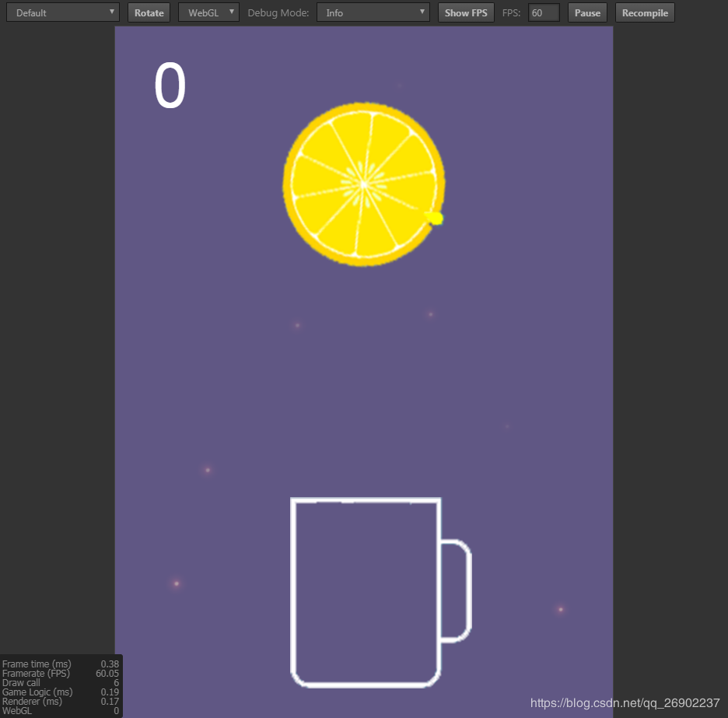Open the WebGL renderer dropdown
This screenshot has height=718, width=728.
[209, 12]
